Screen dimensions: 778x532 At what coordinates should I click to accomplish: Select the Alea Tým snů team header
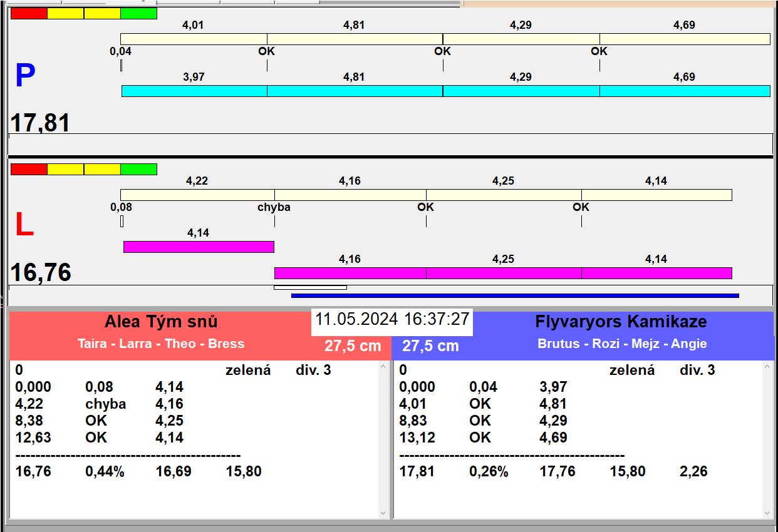click(x=161, y=322)
